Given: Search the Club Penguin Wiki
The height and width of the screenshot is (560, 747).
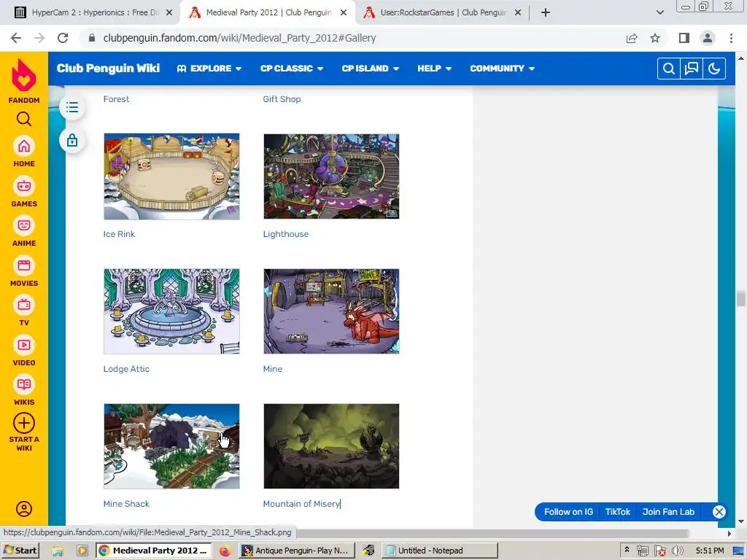Looking at the screenshot, I should tap(669, 69).
